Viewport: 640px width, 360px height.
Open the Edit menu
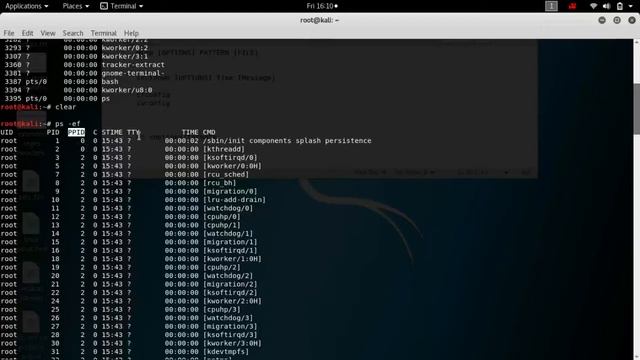click(27, 33)
